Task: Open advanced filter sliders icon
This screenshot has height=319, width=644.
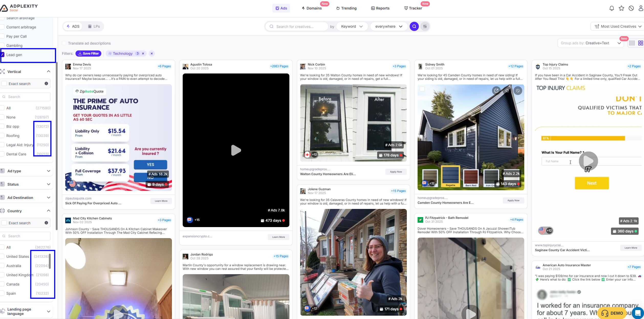Action: pos(425,26)
